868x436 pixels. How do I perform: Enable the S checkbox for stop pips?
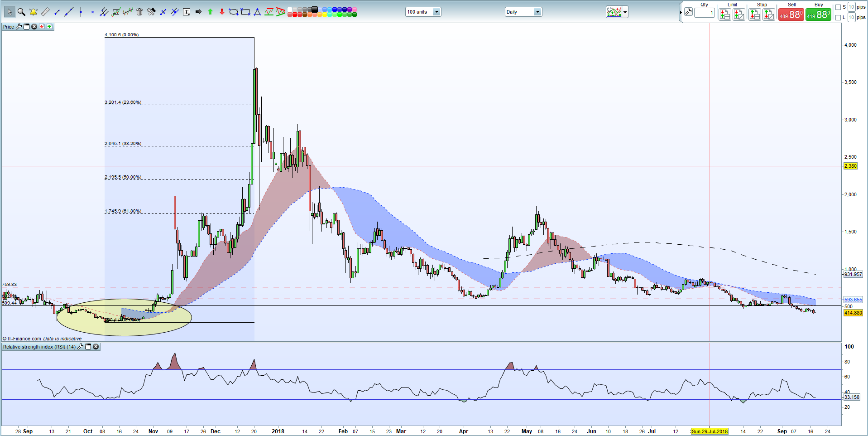point(838,7)
